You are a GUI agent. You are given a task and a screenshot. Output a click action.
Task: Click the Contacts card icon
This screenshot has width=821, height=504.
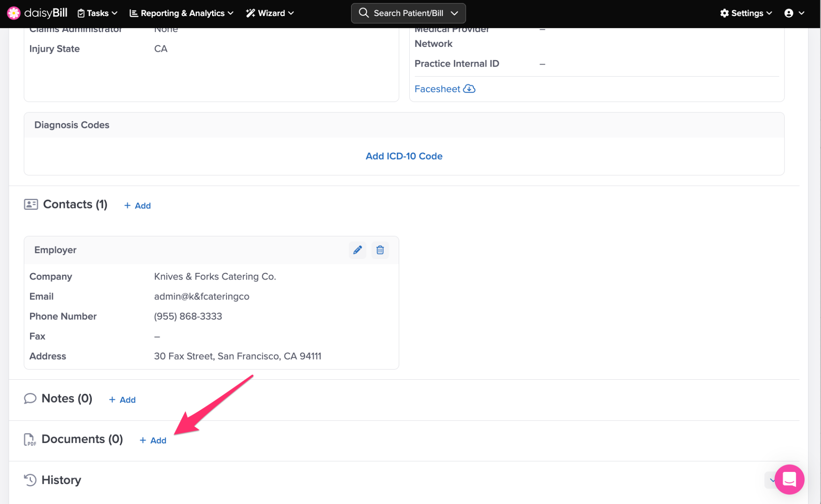31,204
